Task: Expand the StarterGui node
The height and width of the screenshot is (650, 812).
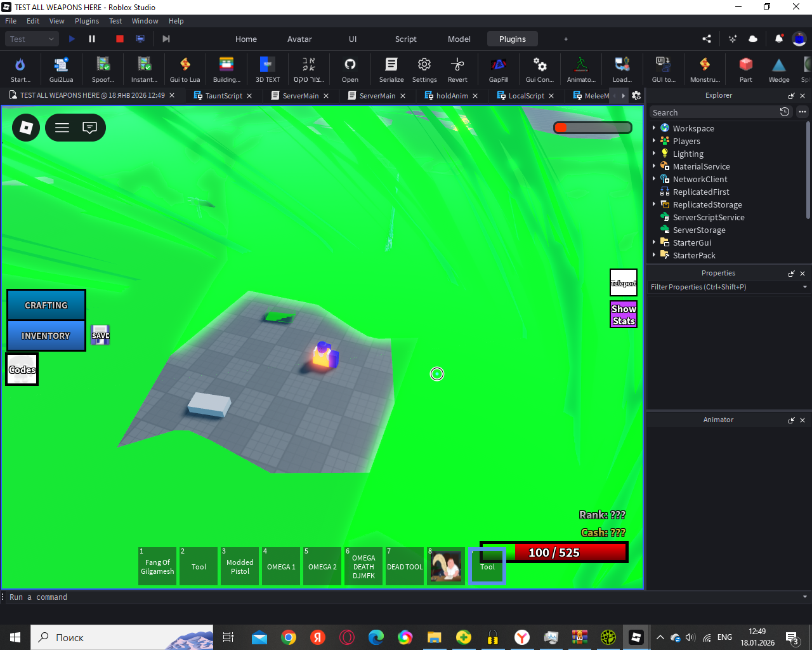Action: coord(654,242)
